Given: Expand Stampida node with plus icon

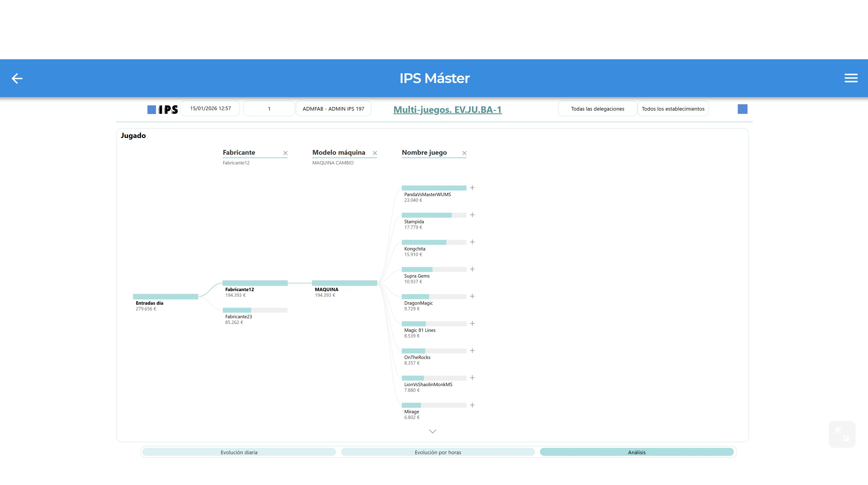Looking at the screenshot, I should tap(472, 215).
